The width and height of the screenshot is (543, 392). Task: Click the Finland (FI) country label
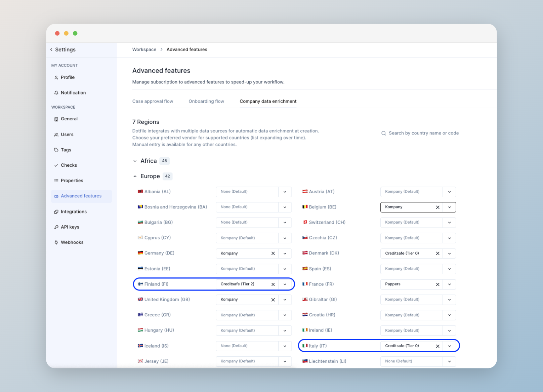point(156,284)
